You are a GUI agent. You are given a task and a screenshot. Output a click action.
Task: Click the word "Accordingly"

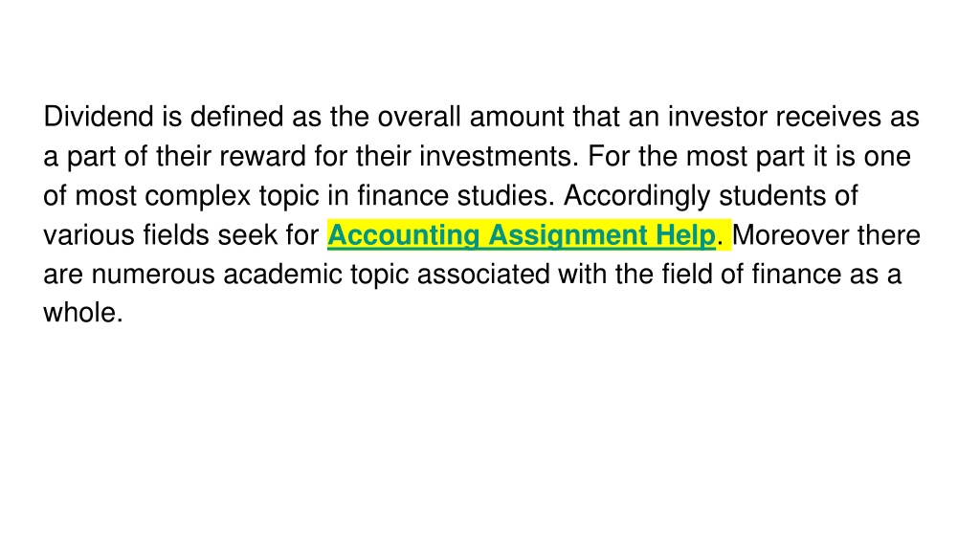pos(636,195)
